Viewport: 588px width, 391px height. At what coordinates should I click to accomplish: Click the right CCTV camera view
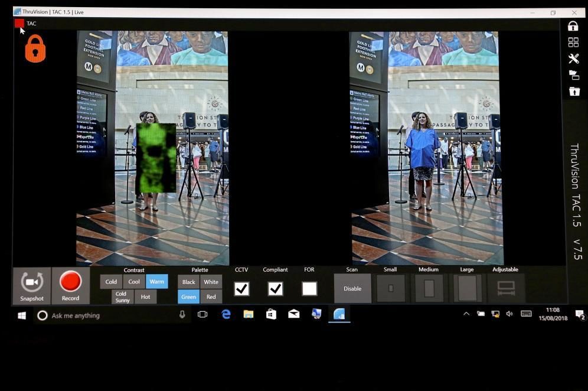point(426,148)
